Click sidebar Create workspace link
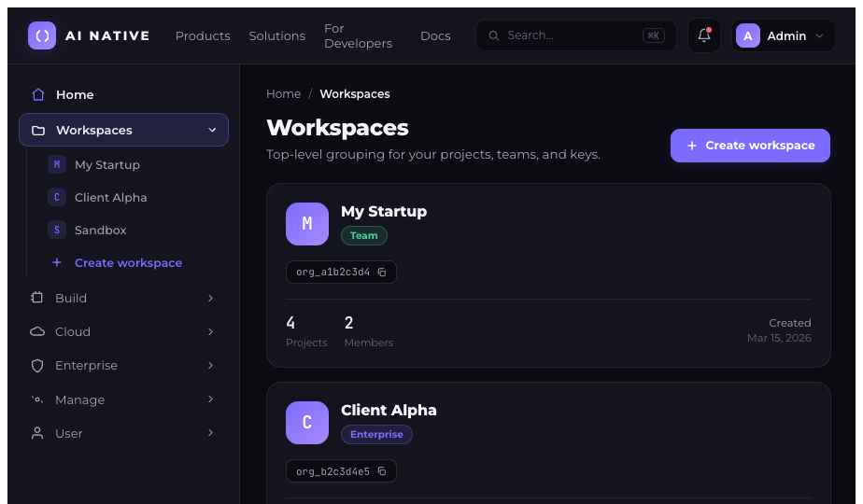 point(128,262)
